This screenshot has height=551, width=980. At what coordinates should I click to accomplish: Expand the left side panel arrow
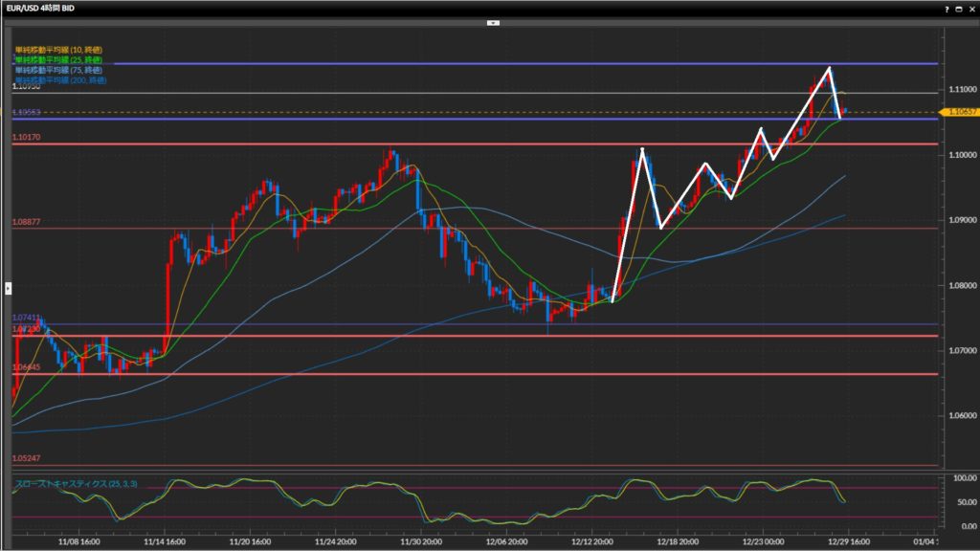pos(8,286)
